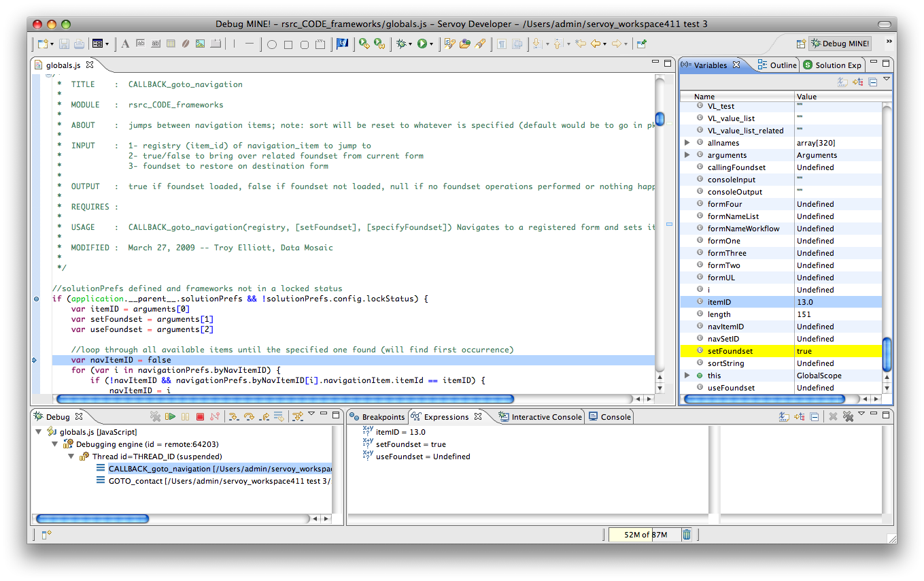Click the Last Edit Location icon

click(580, 44)
